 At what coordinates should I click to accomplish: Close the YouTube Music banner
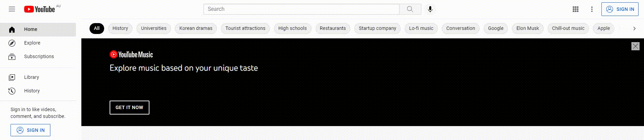coord(635,46)
